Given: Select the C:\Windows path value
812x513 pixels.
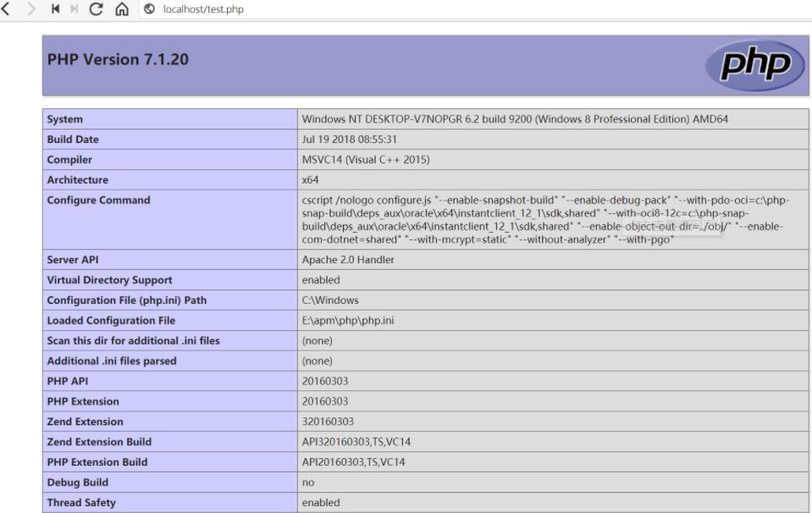Looking at the screenshot, I should click(330, 300).
